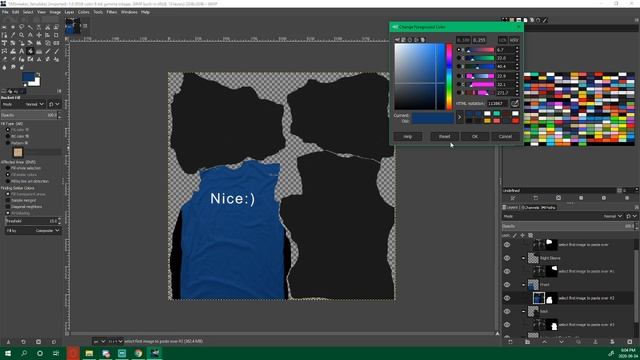This screenshot has height=360, width=640.
Task: Create a new layer from Layers panel
Action: 510,342
